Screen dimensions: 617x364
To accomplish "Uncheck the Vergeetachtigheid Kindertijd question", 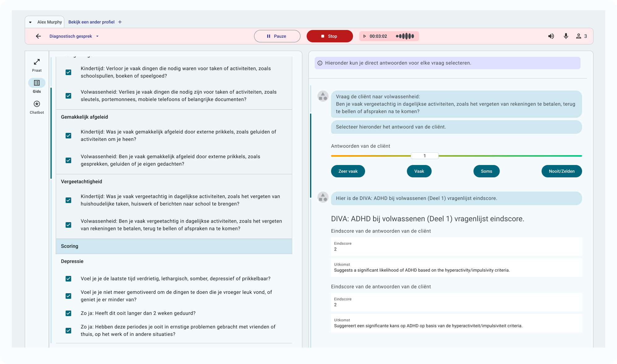I will point(68,200).
